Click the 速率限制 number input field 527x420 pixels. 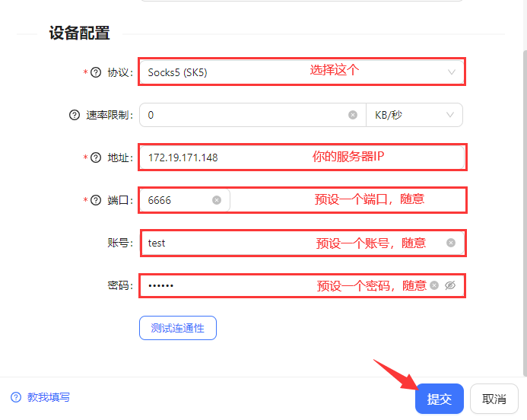click(243, 115)
